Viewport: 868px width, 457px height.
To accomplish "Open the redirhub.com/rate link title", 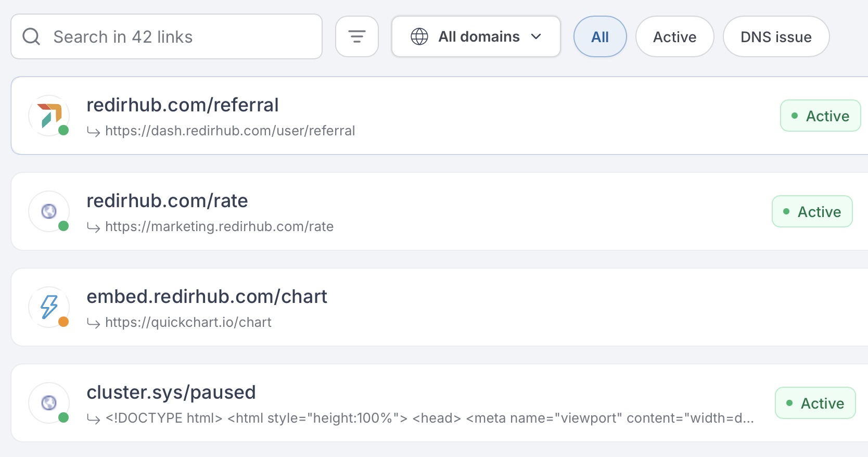I will tap(167, 201).
